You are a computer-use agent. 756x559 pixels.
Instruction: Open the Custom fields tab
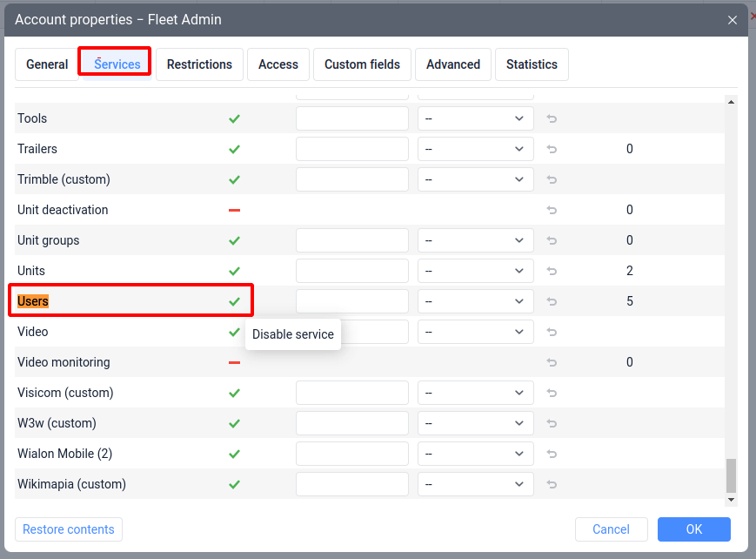[x=362, y=64]
